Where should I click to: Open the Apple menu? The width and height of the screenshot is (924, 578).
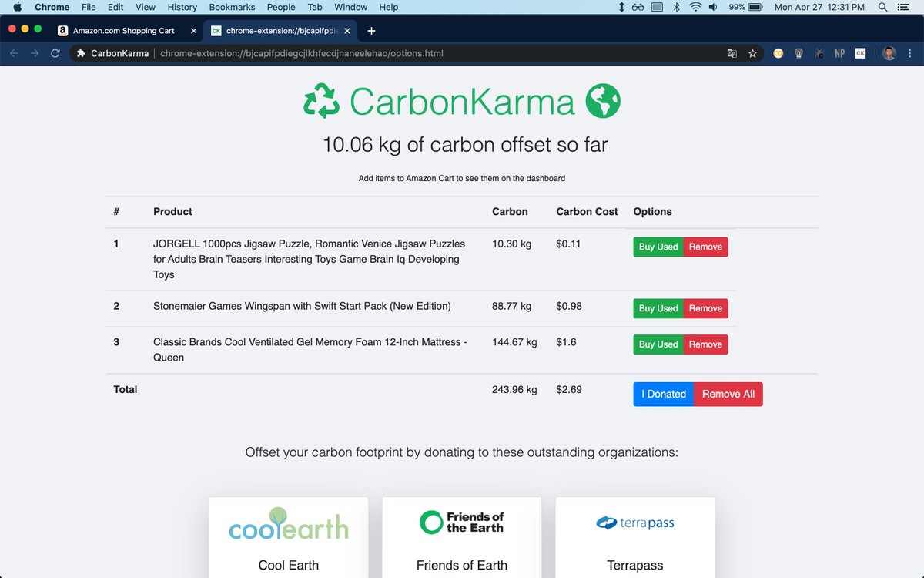(17, 7)
